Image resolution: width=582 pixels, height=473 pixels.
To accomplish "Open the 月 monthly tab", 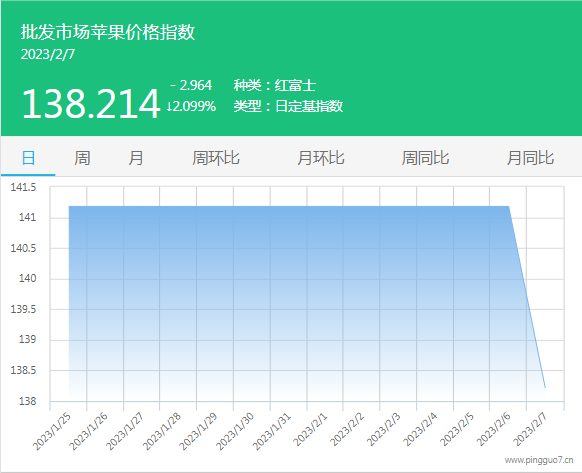I will coord(135,158).
